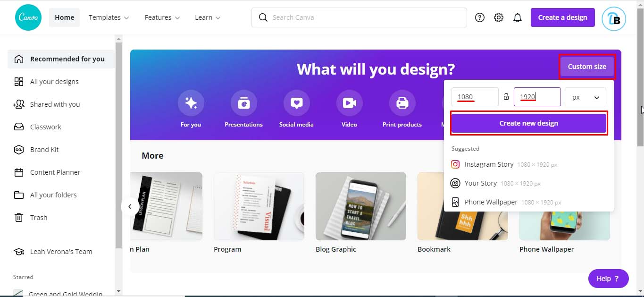Choose the Print products icon
Viewport: 644px width, 297px height.
(x=402, y=103)
